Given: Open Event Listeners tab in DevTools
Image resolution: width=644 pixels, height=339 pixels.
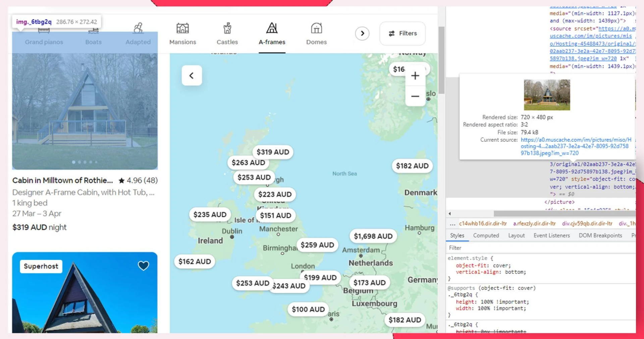Looking at the screenshot, I should click(551, 235).
